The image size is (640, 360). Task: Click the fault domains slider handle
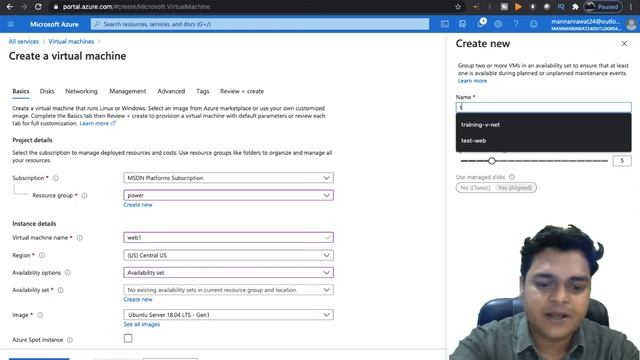pos(492,161)
